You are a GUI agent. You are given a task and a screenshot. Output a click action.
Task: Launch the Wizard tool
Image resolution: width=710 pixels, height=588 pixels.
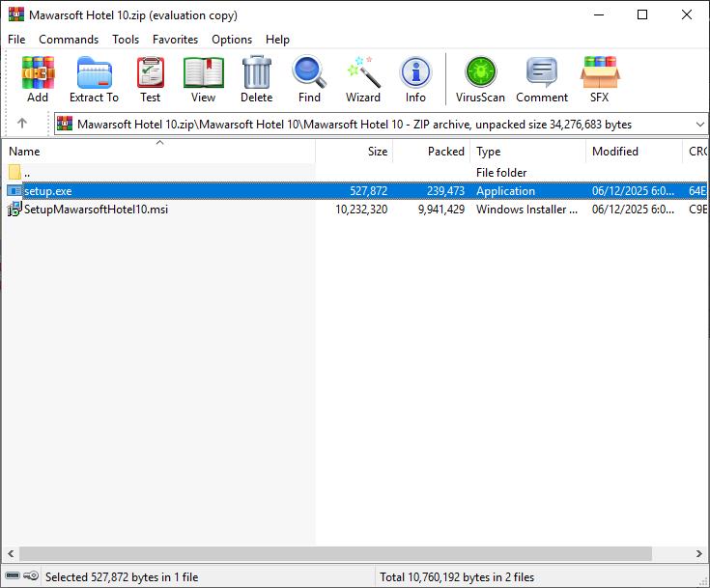coord(363,79)
